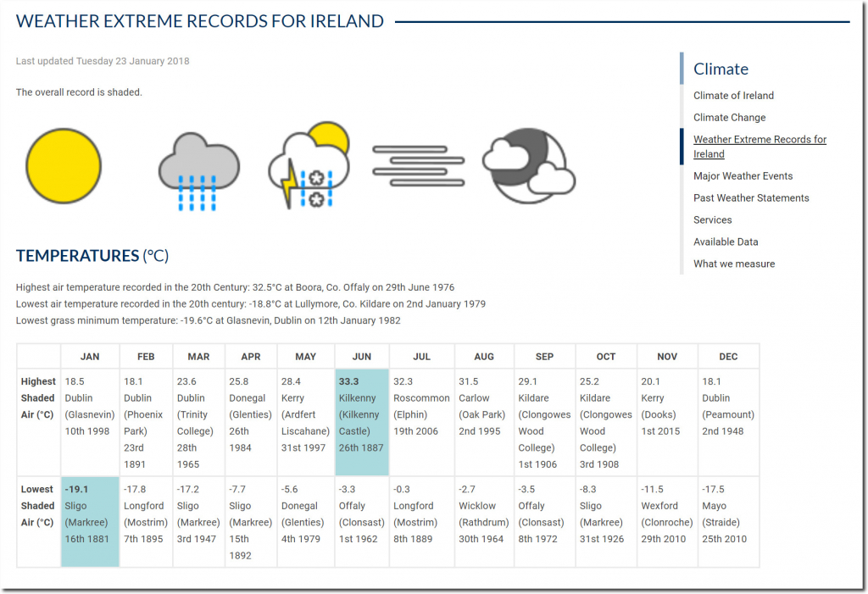Viewport: 868px width, 594px height.
Task: Click 'The overall record is shaded' note
Action: click(x=79, y=92)
